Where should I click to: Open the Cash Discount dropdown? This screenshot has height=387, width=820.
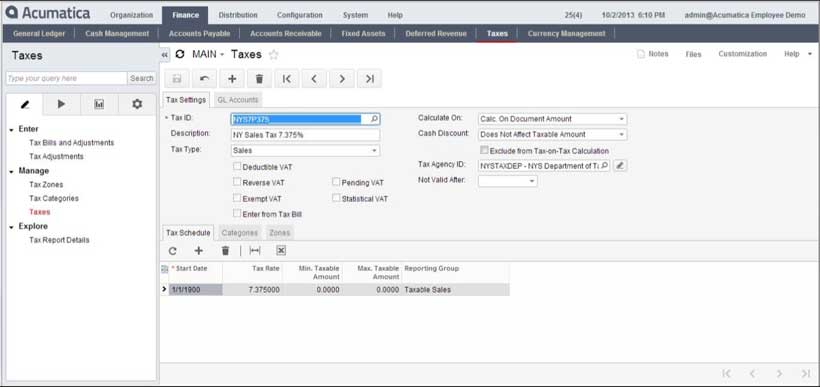pyautogui.click(x=621, y=134)
